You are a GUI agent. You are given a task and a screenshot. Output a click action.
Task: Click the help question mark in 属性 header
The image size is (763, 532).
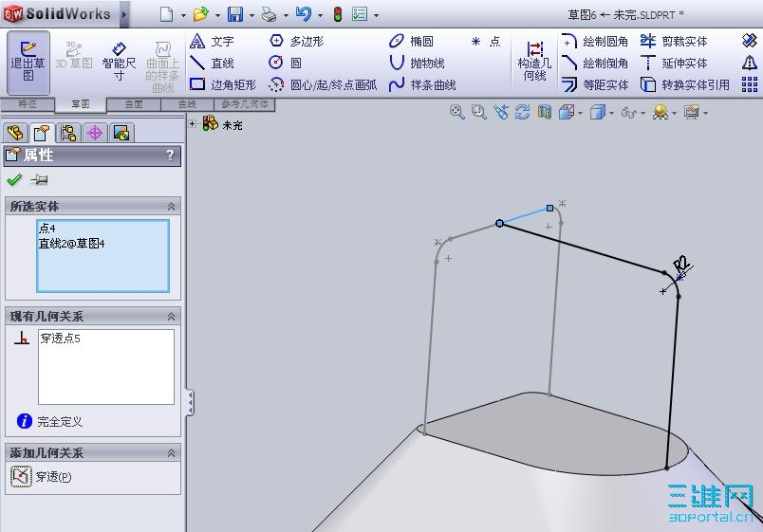pos(170,156)
